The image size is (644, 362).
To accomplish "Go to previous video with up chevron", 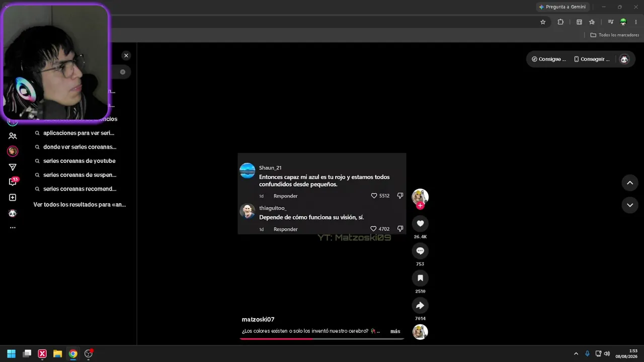I will [x=630, y=183].
